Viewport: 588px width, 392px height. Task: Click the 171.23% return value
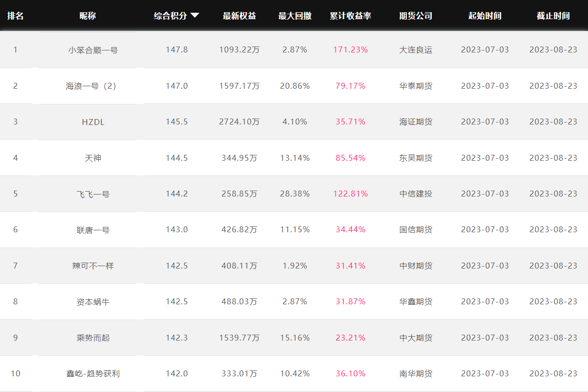(x=350, y=49)
